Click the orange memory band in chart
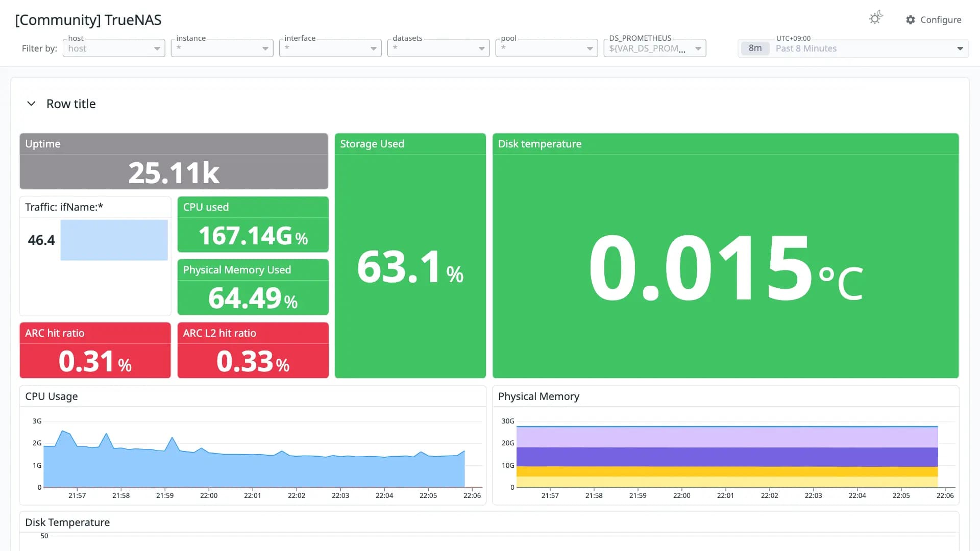 (x=727, y=471)
